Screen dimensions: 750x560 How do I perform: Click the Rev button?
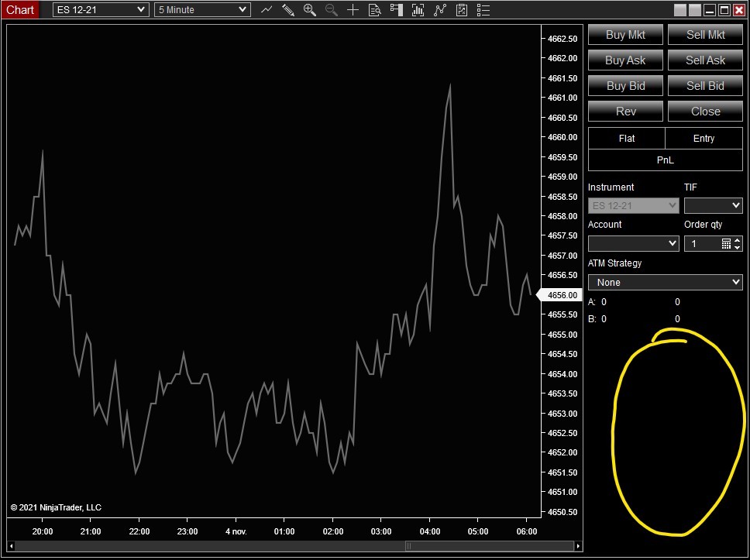tap(625, 112)
